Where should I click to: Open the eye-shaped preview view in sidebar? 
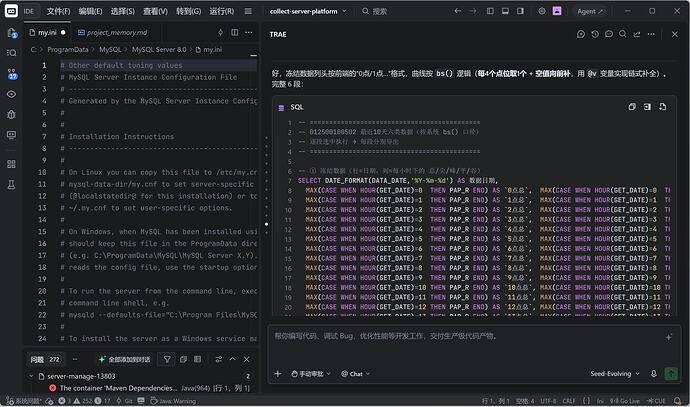tap(11, 94)
